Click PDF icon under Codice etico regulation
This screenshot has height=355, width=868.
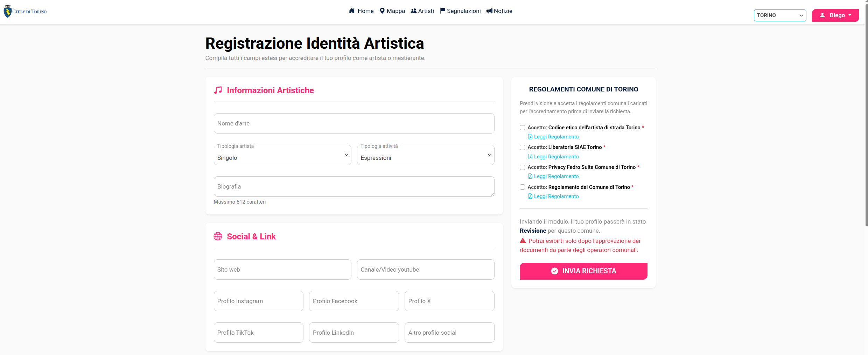pyautogui.click(x=530, y=137)
